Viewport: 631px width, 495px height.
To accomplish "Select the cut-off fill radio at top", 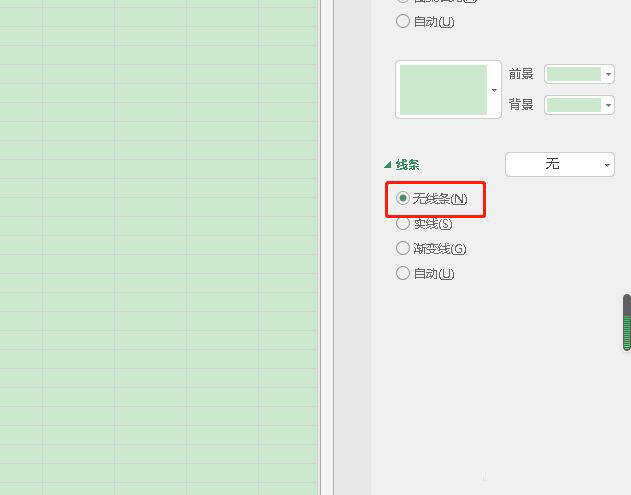I will [x=403, y=1].
